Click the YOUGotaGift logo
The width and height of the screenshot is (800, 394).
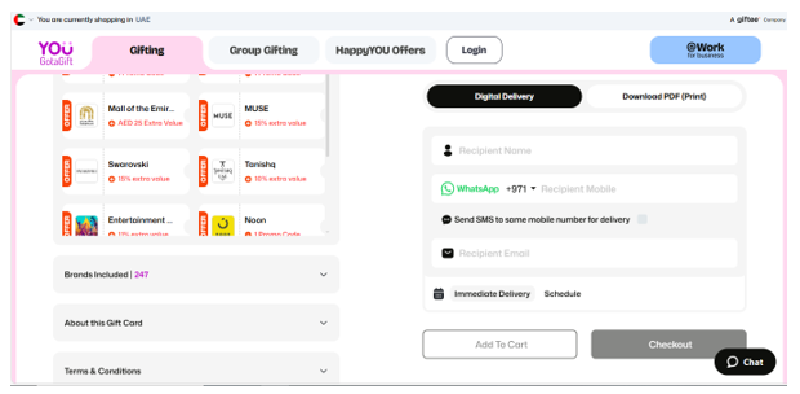pos(56,53)
